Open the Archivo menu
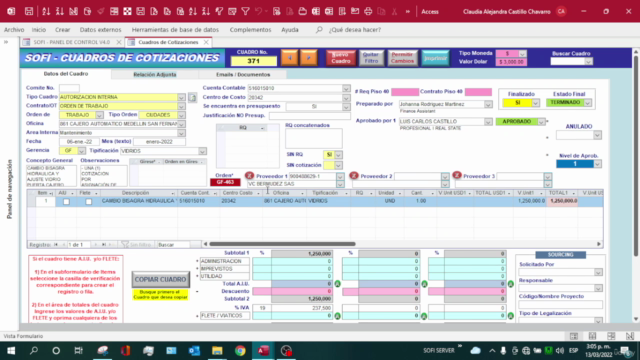The width and height of the screenshot is (640, 360). click(14, 30)
